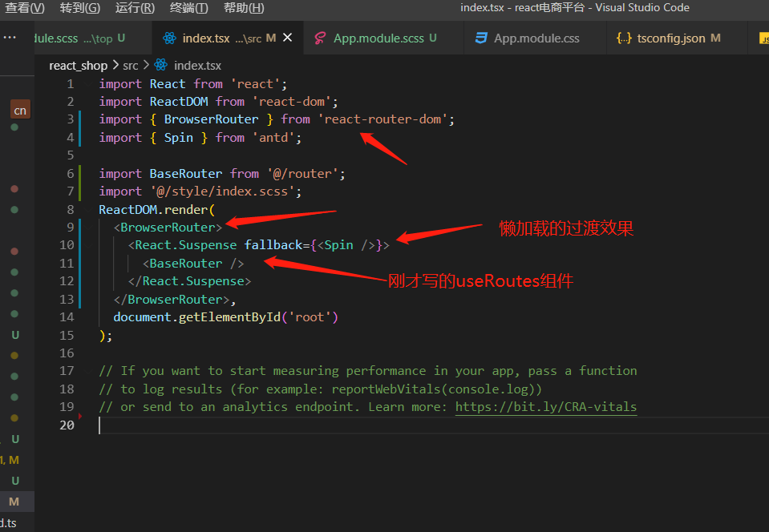The image size is (769, 532).
Task: Open the https://bit.ly/CRA-vitals link
Action: [x=546, y=407]
